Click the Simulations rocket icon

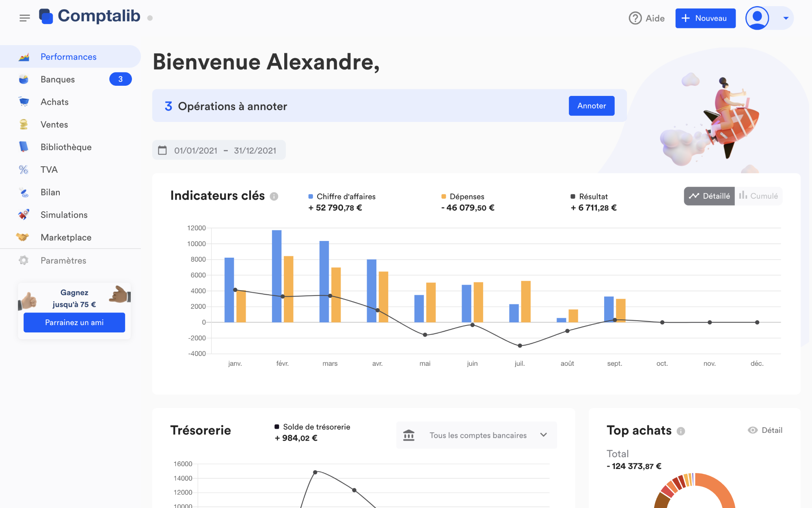(24, 215)
